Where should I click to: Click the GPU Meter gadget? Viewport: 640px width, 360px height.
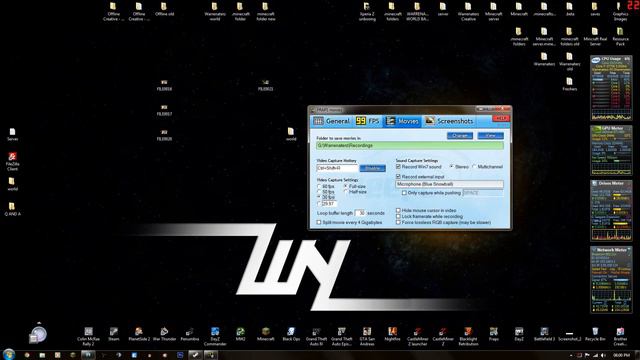611,150
